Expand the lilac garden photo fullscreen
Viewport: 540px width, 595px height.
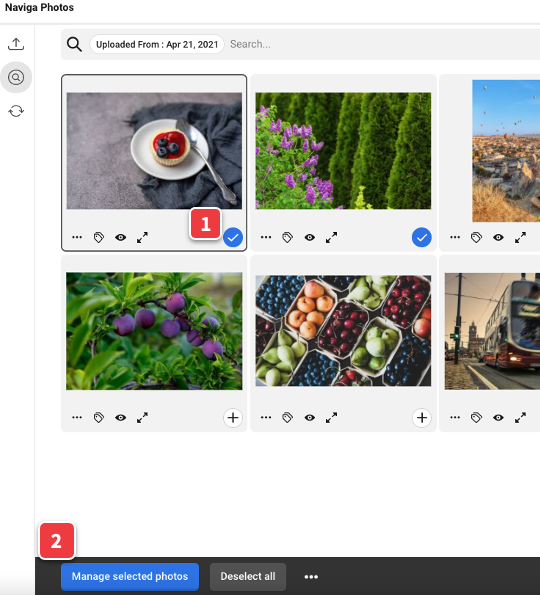[331, 238]
